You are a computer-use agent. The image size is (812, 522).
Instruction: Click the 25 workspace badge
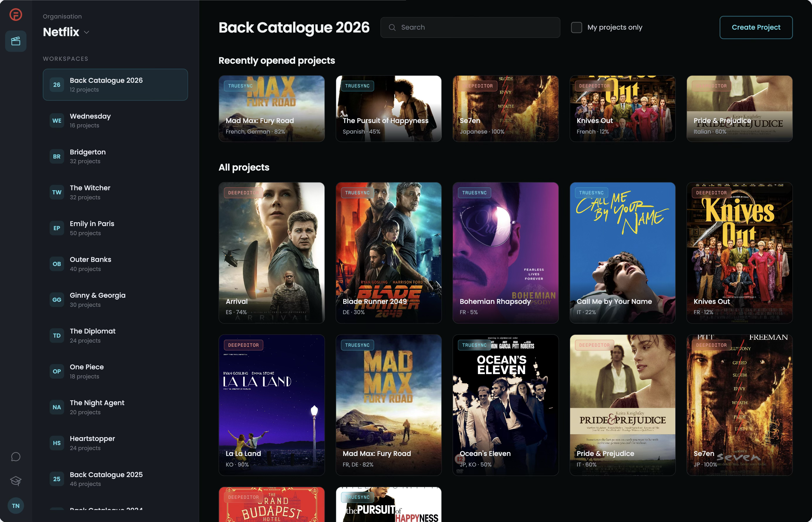(x=57, y=479)
